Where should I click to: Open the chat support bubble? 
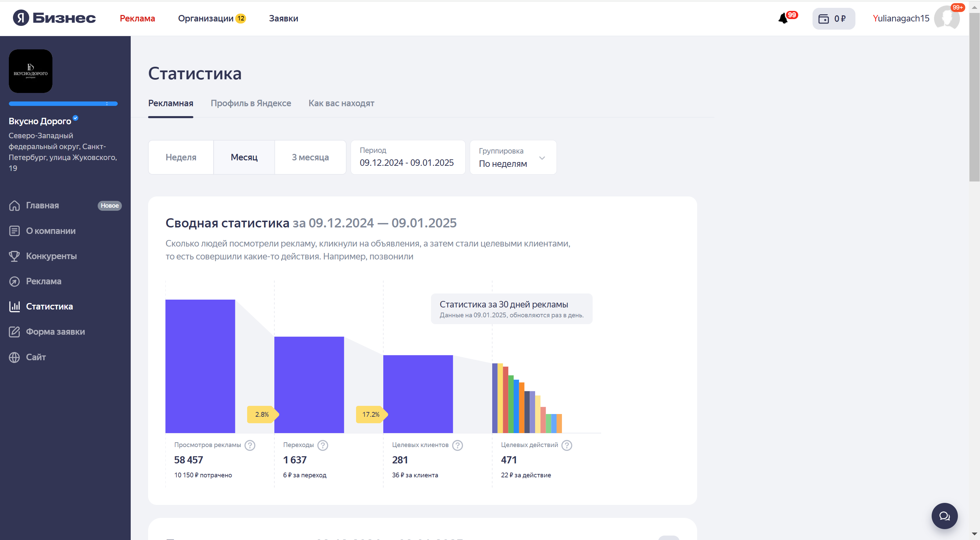pos(944,515)
